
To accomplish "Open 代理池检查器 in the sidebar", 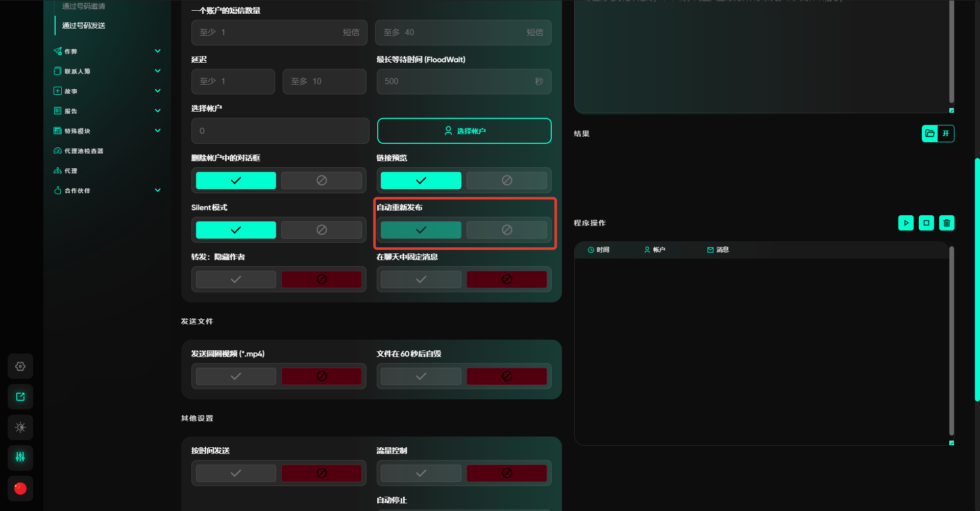I will point(84,151).
